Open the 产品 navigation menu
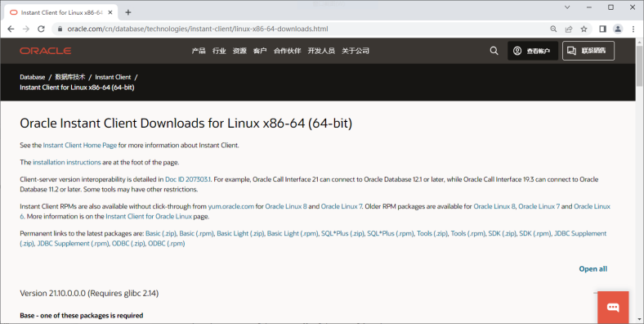 [199, 51]
